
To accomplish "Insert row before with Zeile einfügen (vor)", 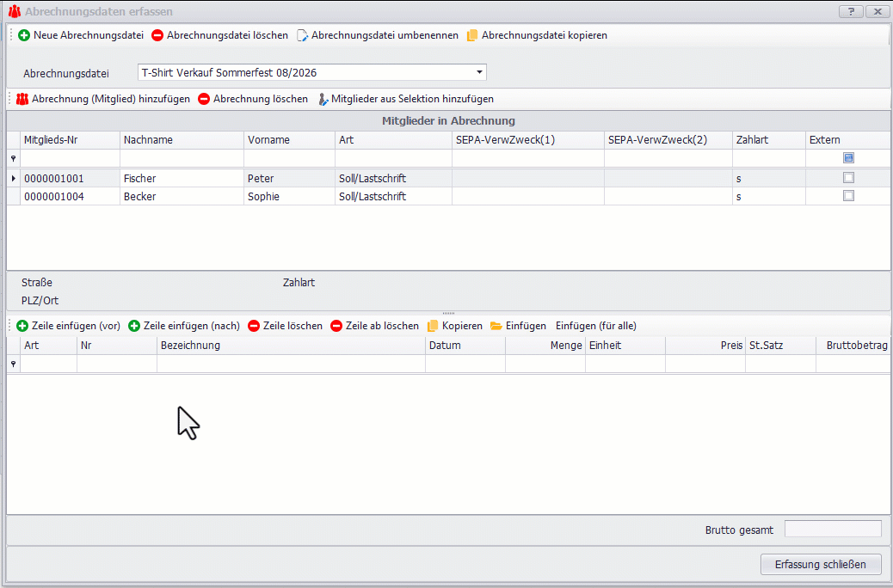I will point(22,326).
